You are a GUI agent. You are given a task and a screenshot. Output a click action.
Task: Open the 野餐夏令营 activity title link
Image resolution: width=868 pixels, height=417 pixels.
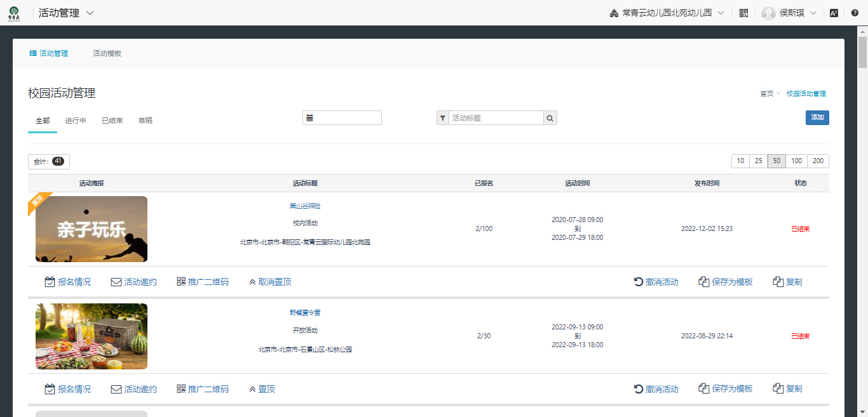(305, 313)
